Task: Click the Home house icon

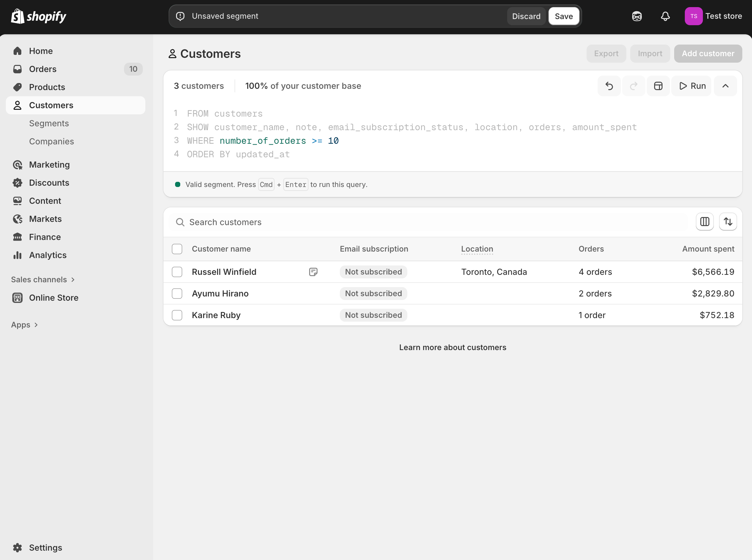Action: [18, 51]
